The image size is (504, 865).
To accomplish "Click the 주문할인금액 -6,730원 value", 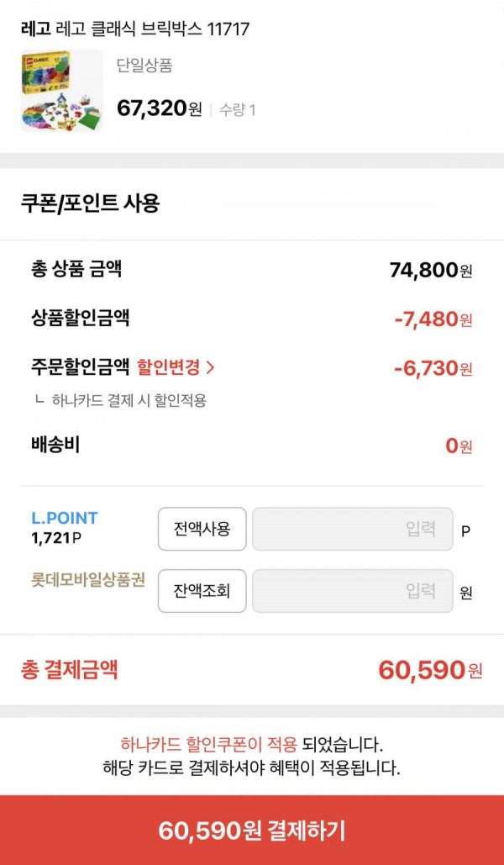I will pos(433,367).
